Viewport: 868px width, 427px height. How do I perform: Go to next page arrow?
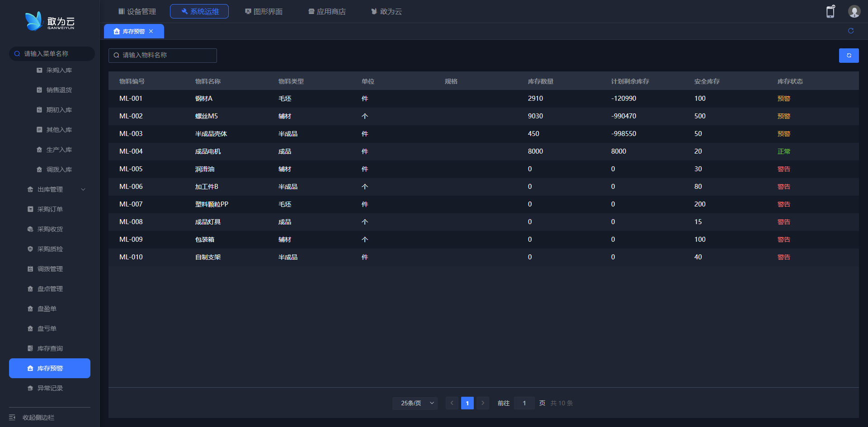[483, 403]
